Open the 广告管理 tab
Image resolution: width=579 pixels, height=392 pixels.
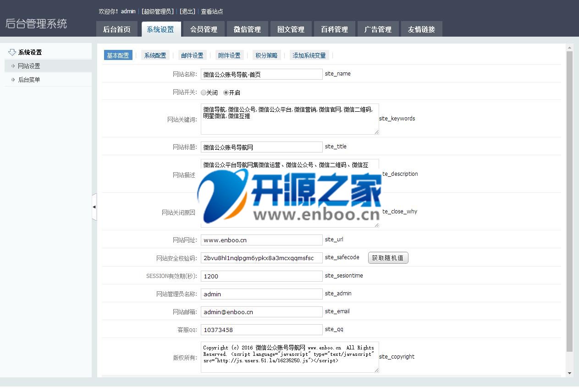tap(378, 29)
